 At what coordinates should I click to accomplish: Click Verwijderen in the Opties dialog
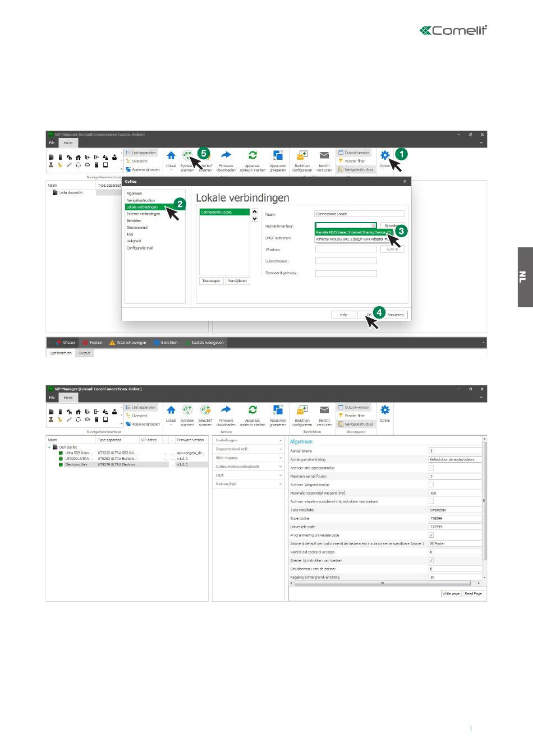tap(237, 281)
